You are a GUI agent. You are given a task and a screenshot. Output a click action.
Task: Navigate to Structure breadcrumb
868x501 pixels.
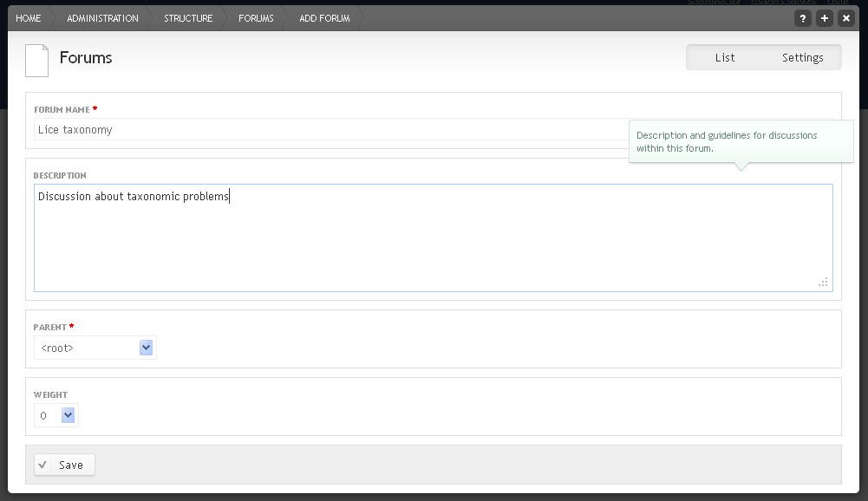[188, 18]
